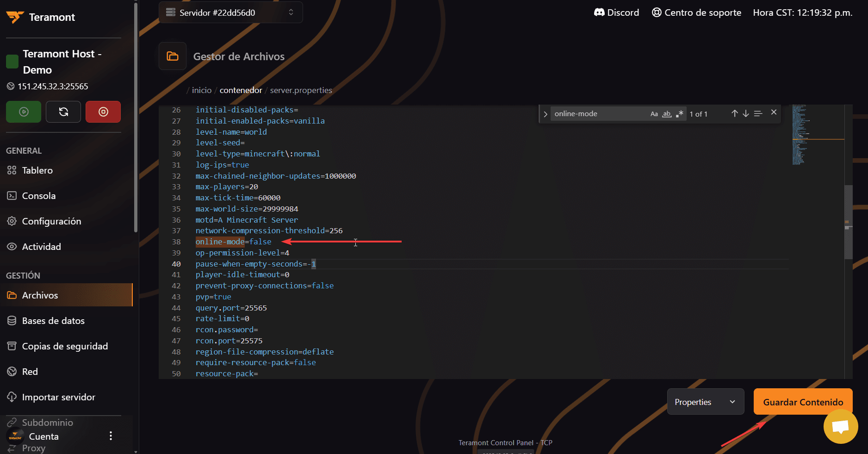Click Cuenta account entry
Image resolution: width=868 pixels, height=454 pixels.
point(44,436)
